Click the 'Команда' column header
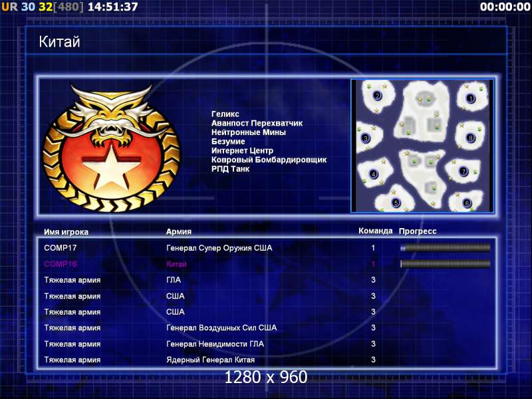 tap(376, 231)
